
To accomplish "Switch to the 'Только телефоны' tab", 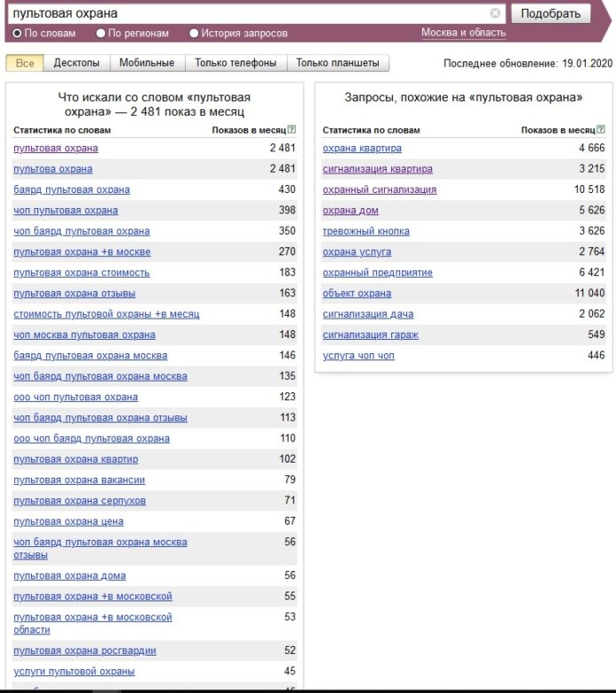I will coord(236,63).
